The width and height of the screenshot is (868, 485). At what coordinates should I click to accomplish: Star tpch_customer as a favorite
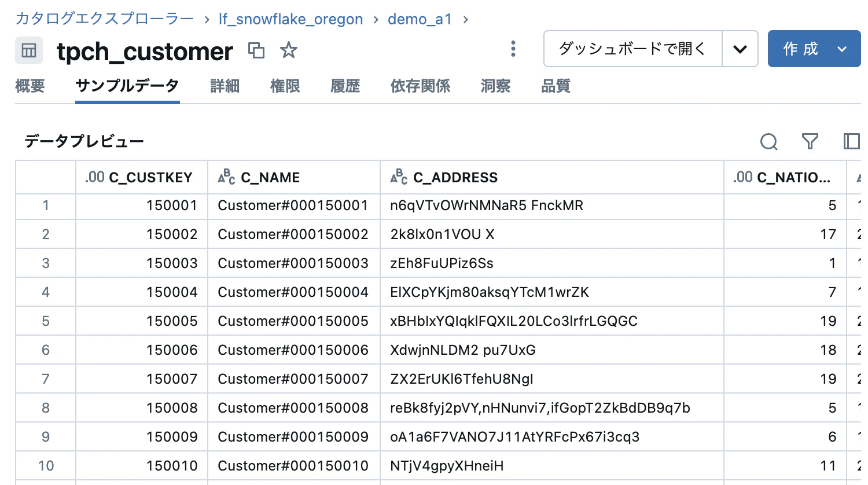(x=288, y=50)
